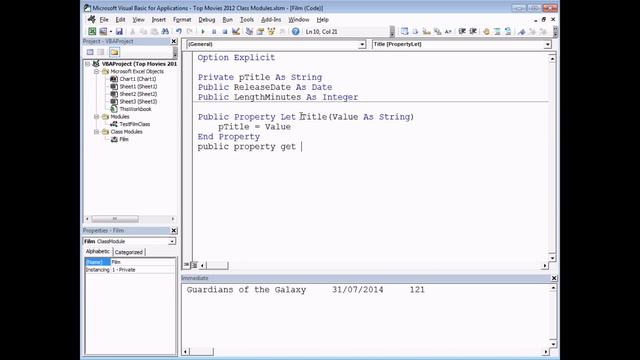Collapse the Class Modules folder

click(97, 132)
